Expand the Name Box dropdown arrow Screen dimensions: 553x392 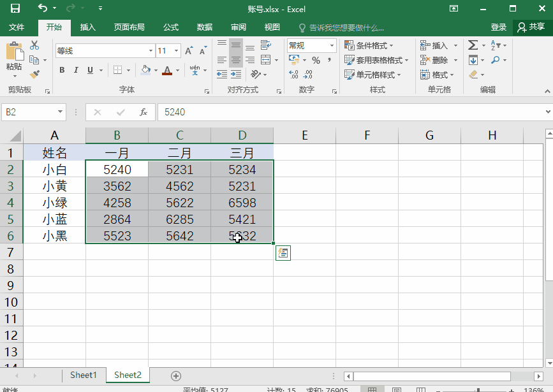point(61,112)
